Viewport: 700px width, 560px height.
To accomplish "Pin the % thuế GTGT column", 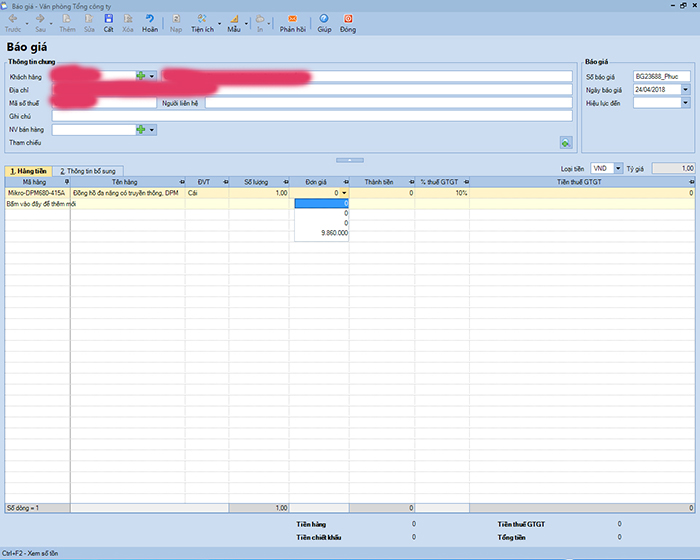I will (x=466, y=182).
